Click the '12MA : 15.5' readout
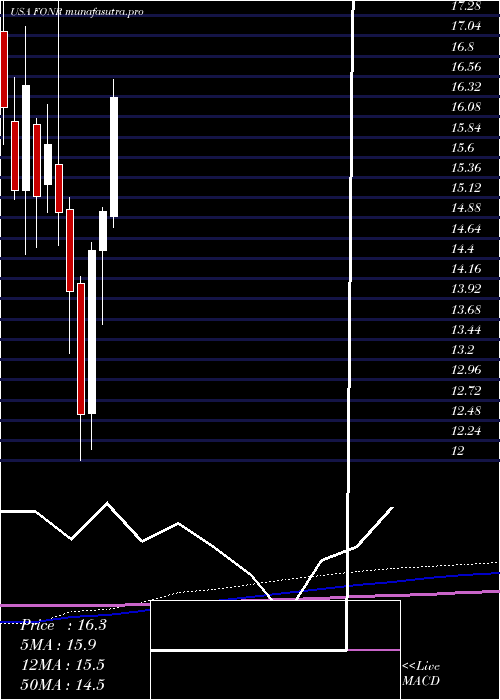The height and width of the screenshot is (700, 500). 63,665
